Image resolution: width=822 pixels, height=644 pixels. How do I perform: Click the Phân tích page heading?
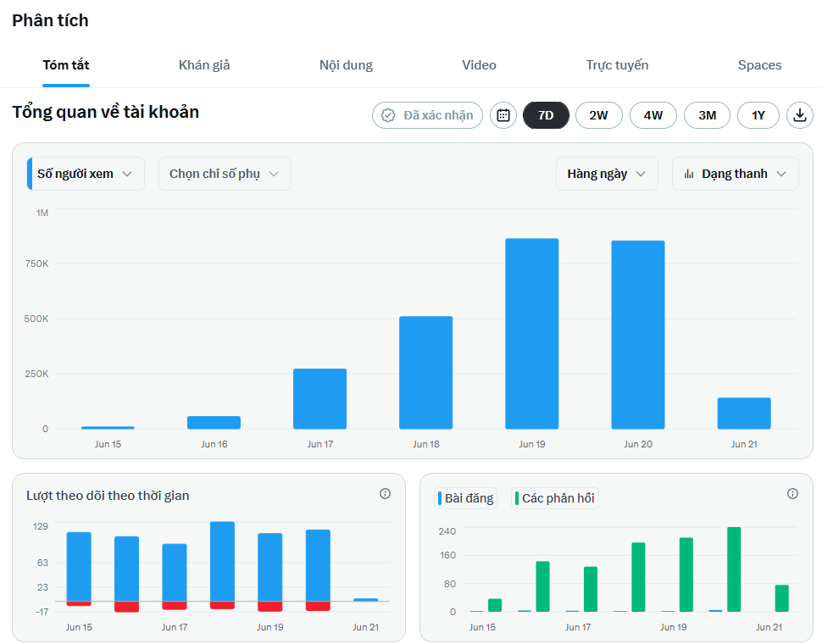[50, 20]
